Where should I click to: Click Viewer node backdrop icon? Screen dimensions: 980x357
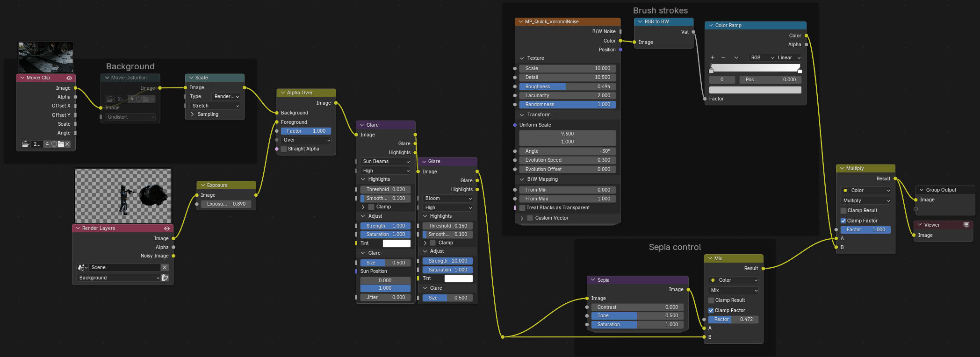tap(966, 225)
